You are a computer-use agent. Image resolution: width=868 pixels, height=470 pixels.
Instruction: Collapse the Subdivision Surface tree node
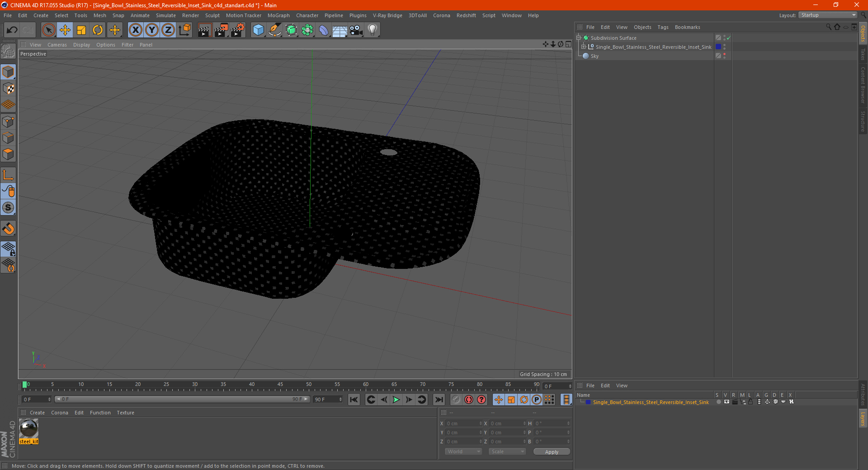[578, 38]
